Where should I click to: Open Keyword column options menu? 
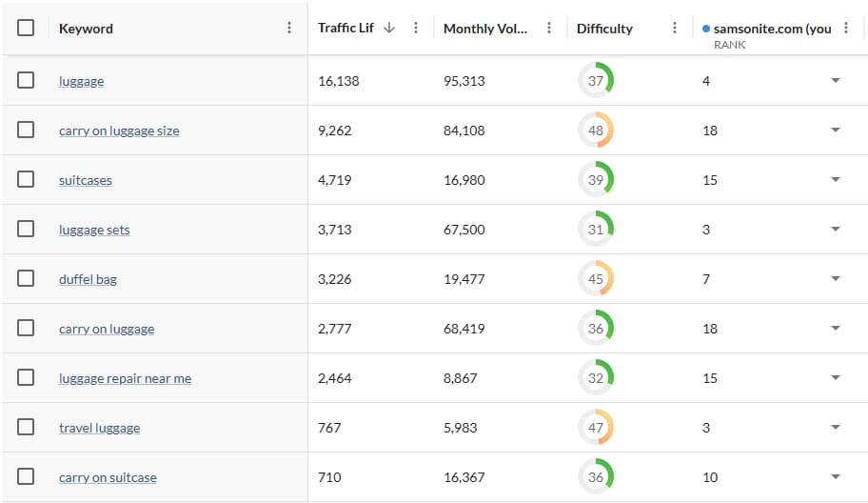(x=289, y=29)
